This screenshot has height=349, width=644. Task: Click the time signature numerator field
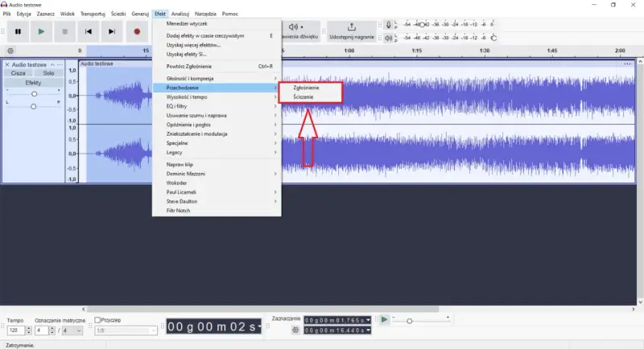42,331
